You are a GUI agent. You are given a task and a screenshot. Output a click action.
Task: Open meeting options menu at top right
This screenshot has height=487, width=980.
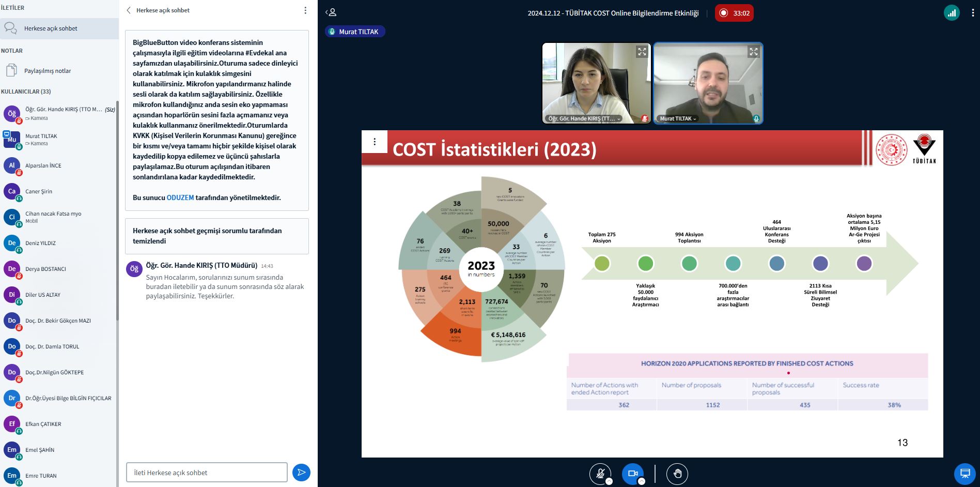point(973,13)
